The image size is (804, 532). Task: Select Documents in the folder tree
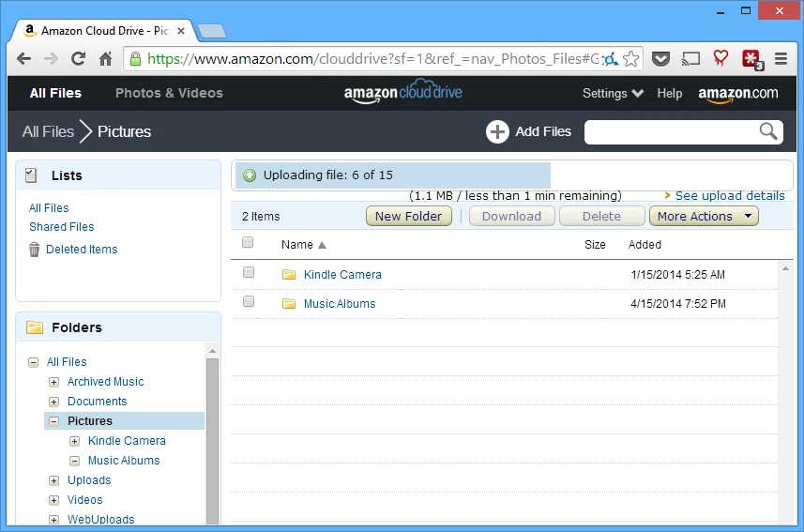tap(97, 402)
